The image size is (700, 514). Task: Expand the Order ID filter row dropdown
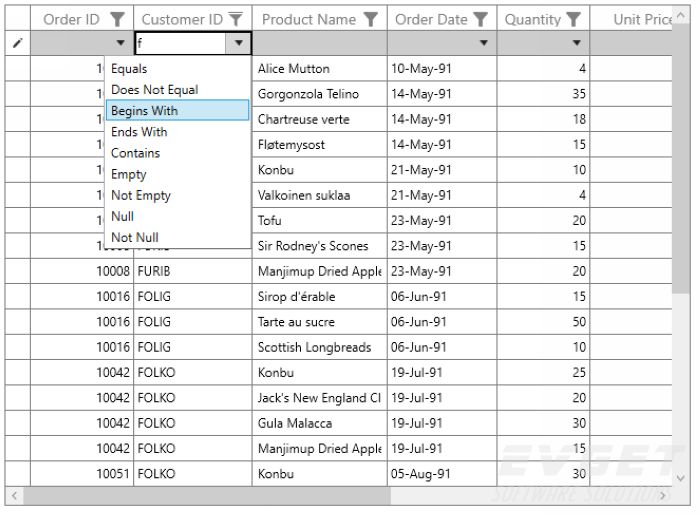coord(121,43)
